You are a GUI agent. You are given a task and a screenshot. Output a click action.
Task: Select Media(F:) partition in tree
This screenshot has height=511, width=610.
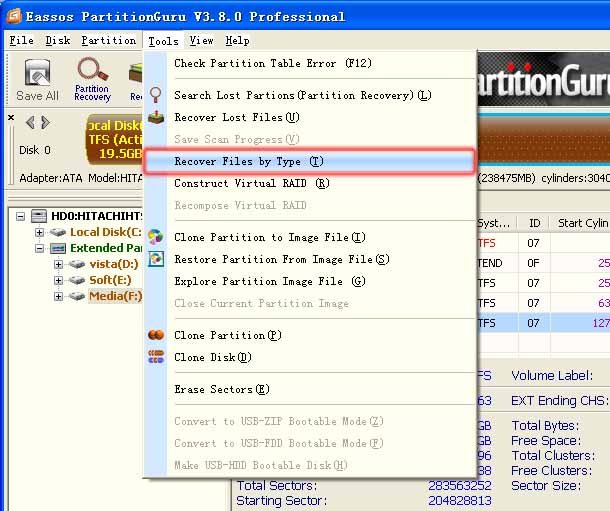pos(116,296)
